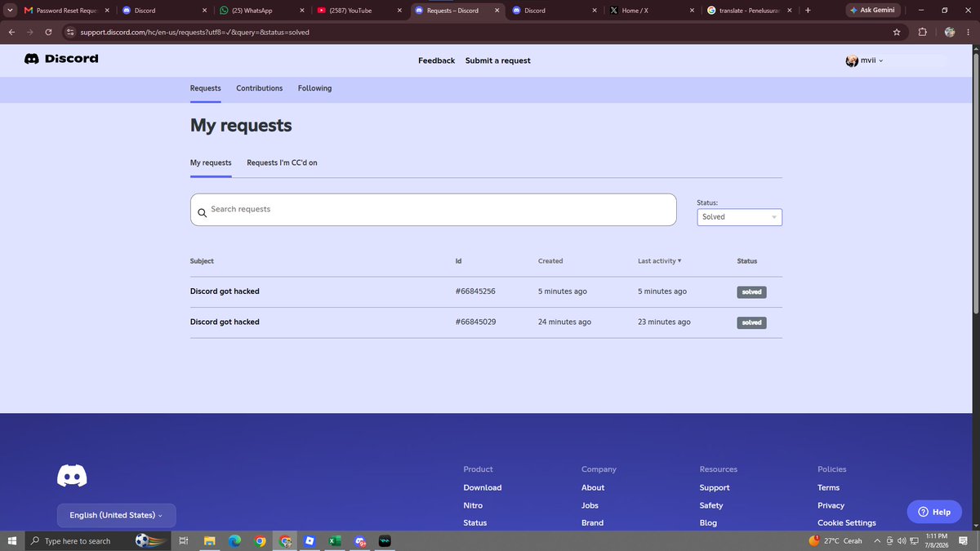The image size is (980, 551).
Task: Click the browser forward arrow
Action: [30, 32]
